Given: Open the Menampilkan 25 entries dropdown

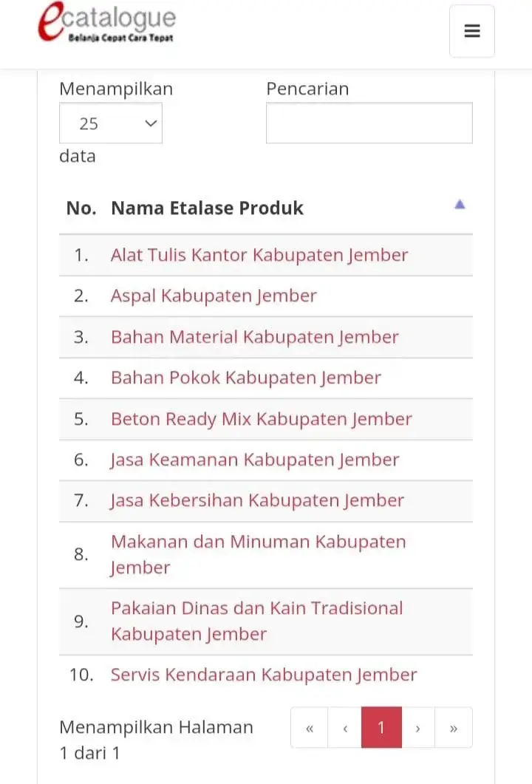Looking at the screenshot, I should [111, 123].
